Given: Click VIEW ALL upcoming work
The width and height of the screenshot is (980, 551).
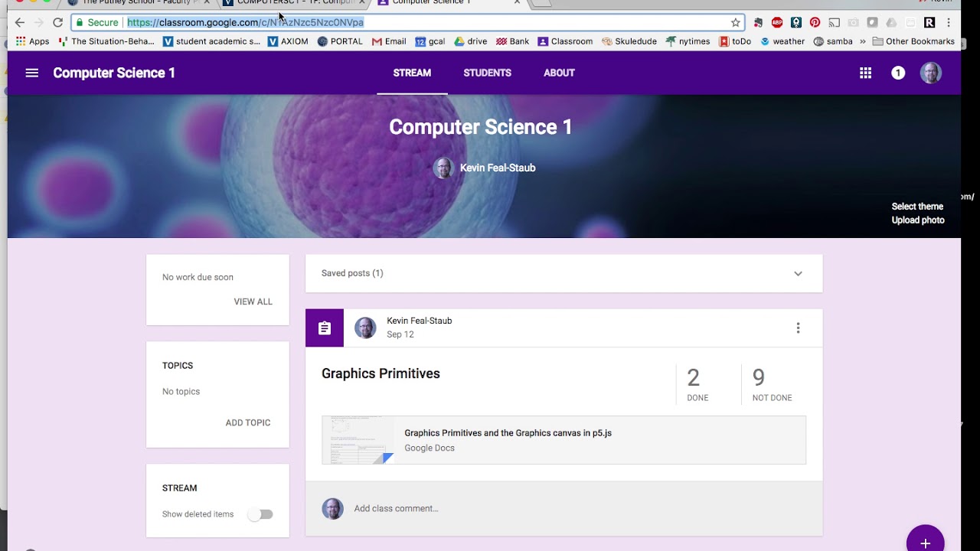Looking at the screenshot, I should click(x=253, y=302).
